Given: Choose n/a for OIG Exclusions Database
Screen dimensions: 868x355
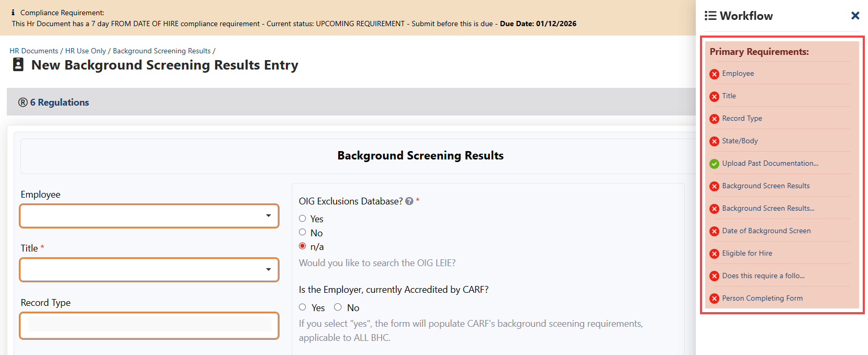Looking at the screenshot, I should tap(303, 246).
